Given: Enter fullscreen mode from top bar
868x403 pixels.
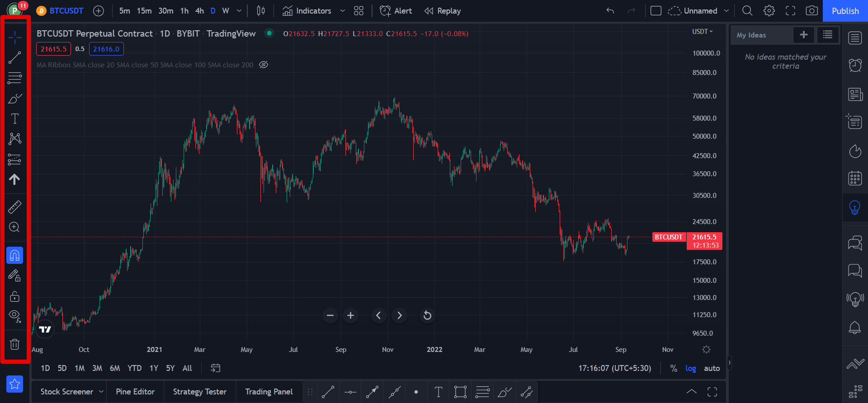Looking at the screenshot, I should (790, 11).
